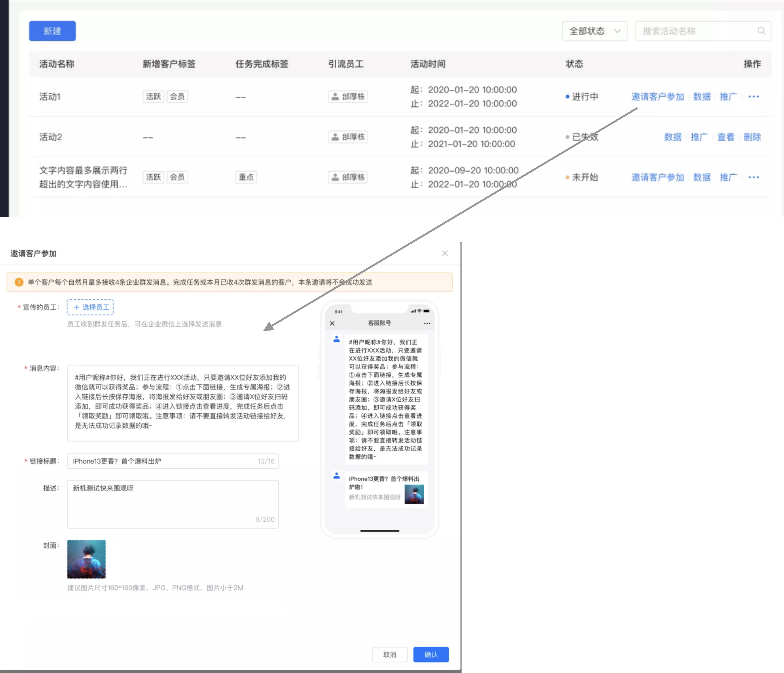Click the 会员 tag in the third row

point(177,177)
